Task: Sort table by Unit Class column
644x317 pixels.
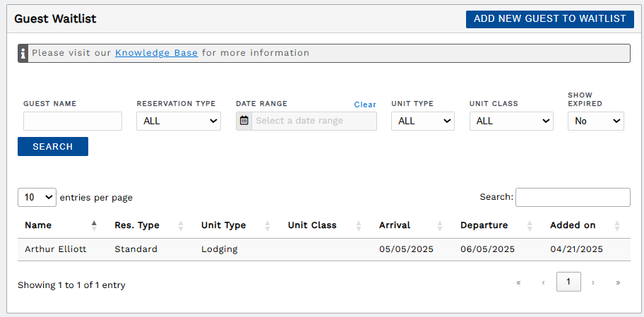Action: tap(312, 225)
